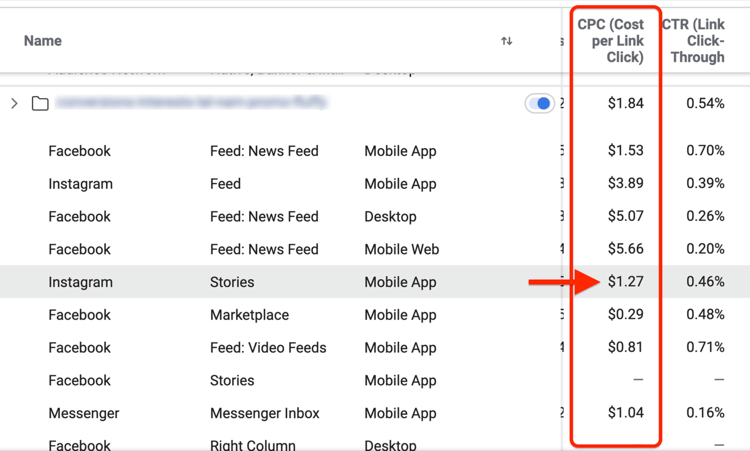Click the 0.70% CTR cell
Screen dimensions: 750x451
705,150
